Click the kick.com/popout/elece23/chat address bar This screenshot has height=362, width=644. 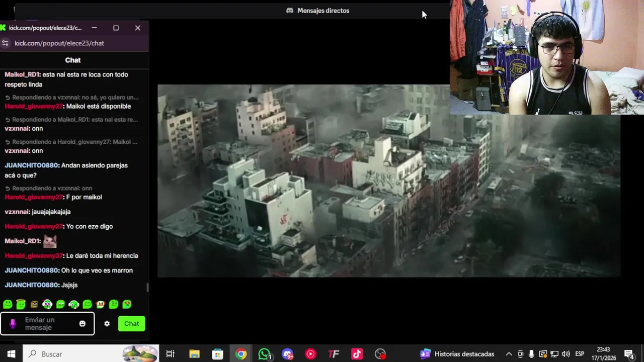click(x=59, y=43)
